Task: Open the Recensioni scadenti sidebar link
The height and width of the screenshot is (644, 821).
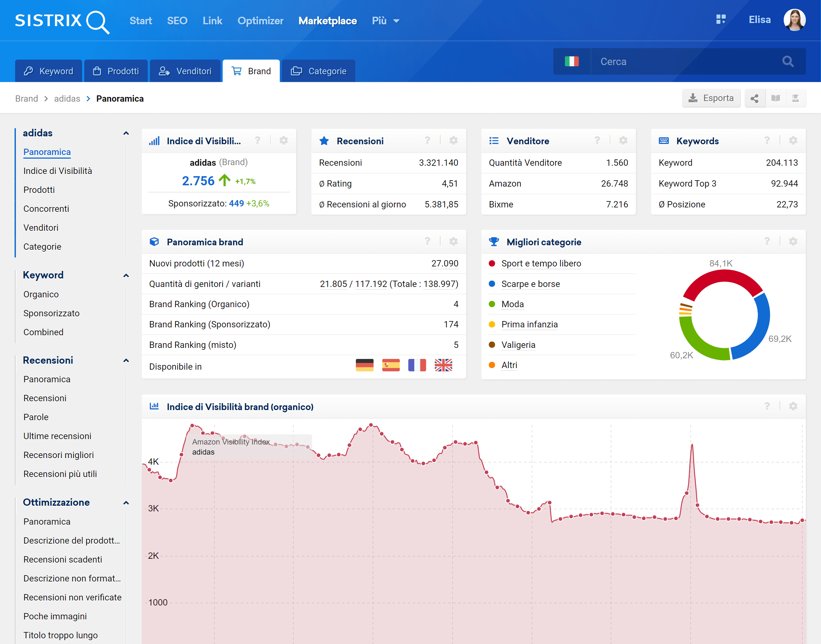Action: tap(63, 559)
